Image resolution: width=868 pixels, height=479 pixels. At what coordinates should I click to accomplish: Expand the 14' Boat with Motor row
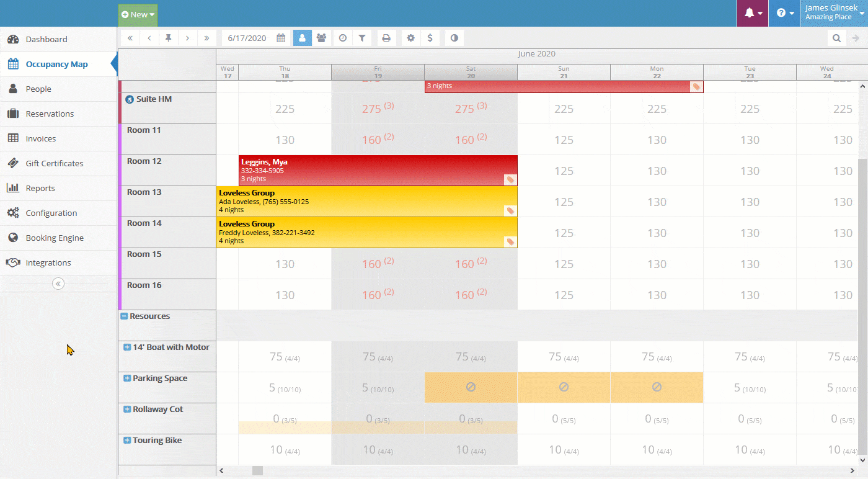point(127,347)
